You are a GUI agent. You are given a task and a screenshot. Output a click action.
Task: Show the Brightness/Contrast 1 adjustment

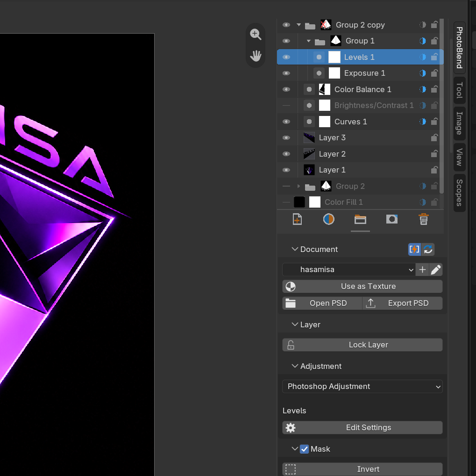[x=286, y=106]
